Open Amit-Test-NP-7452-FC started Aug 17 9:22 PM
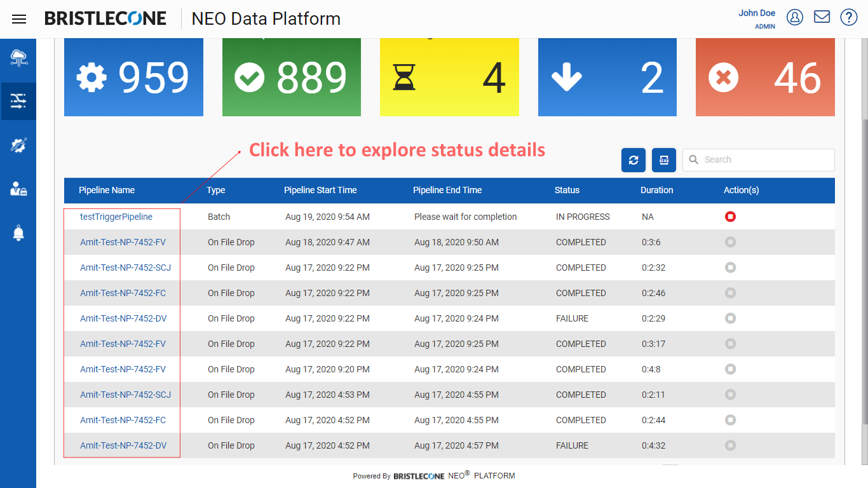The image size is (868, 488). click(123, 293)
